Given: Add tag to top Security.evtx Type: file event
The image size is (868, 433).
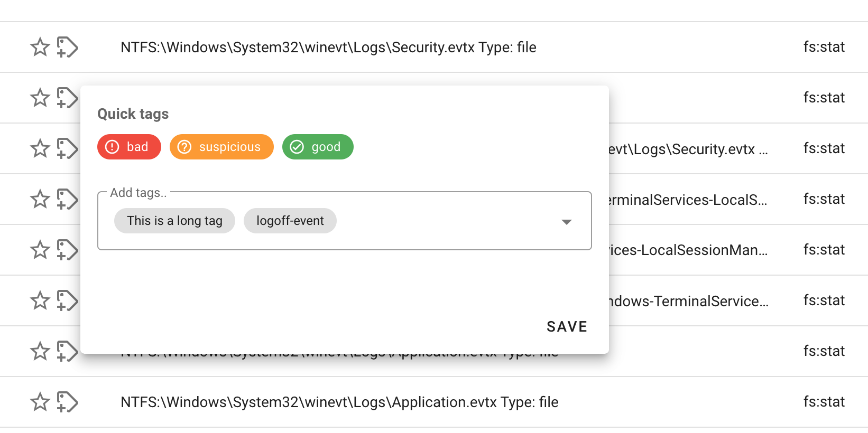Looking at the screenshot, I should pyautogui.click(x=68, y=47).
